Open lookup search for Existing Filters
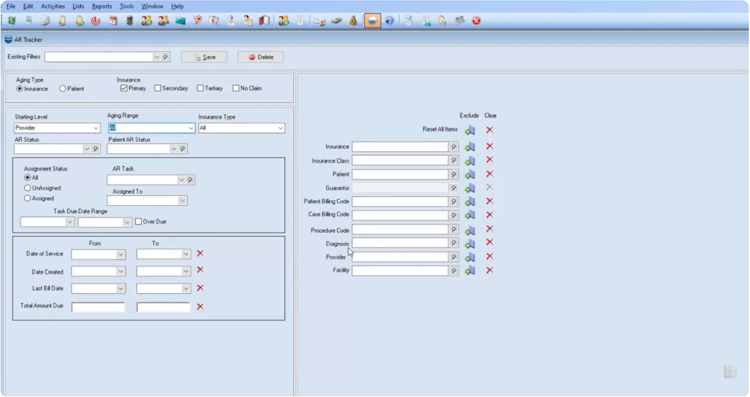750x397 pixels. click(x=165, y=57)
